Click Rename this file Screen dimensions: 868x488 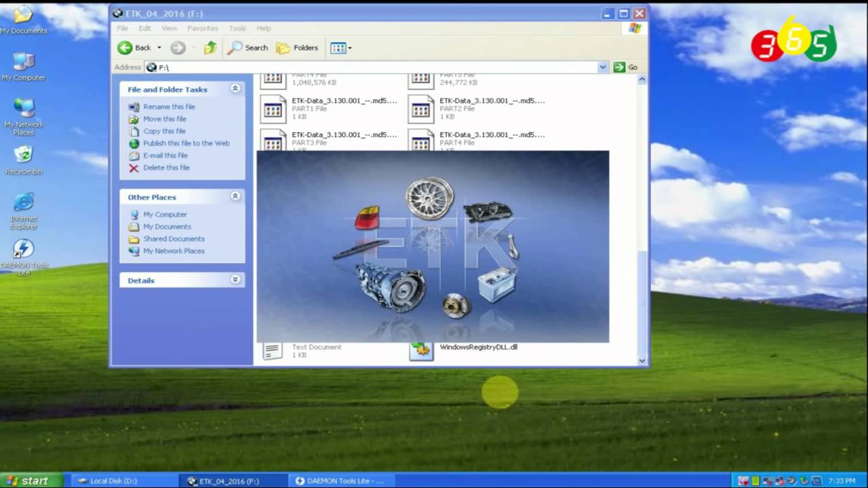(x=169, y=106)
